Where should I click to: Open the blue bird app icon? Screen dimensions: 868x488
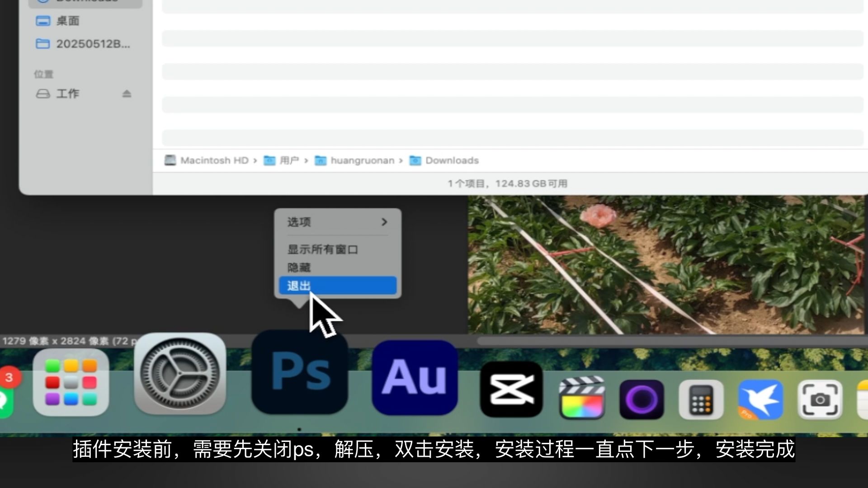click(x=761, y=399)
